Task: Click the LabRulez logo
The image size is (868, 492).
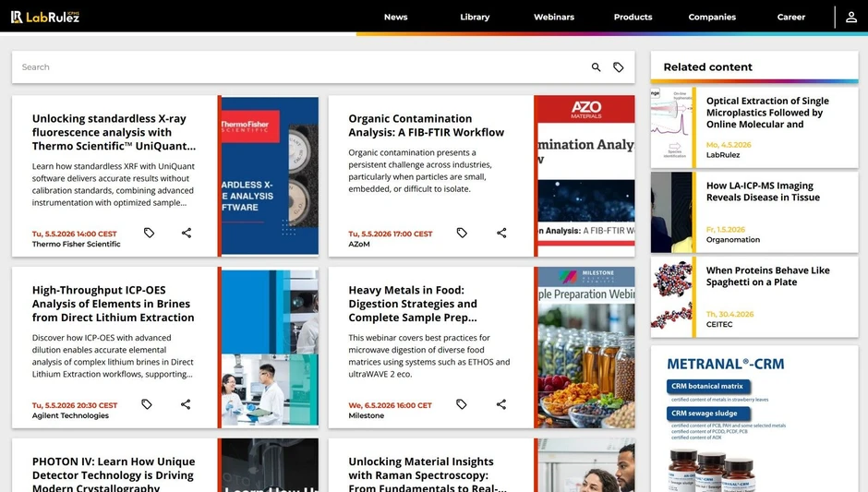Action: [x=45, y=17]
